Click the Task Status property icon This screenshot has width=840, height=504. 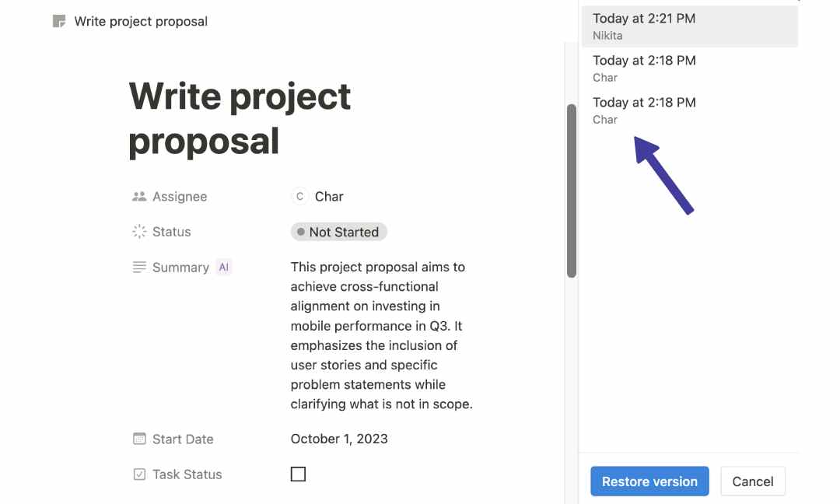point(138,474)
